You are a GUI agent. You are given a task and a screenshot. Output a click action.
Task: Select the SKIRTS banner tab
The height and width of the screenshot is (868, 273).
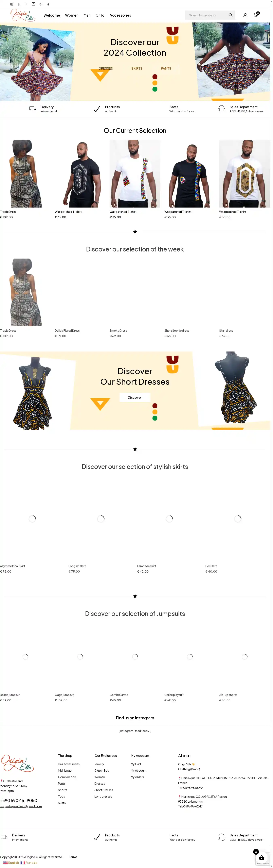[x=137, y=68]
